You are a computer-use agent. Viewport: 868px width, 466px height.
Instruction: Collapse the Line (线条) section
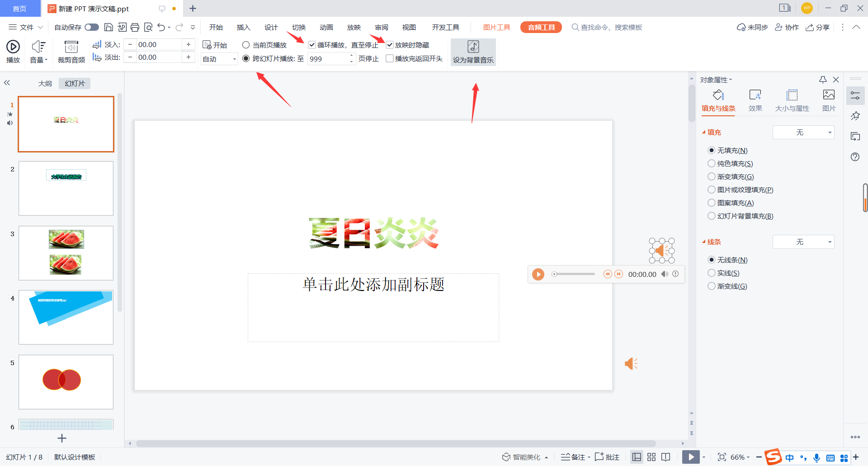coord(704,242)
